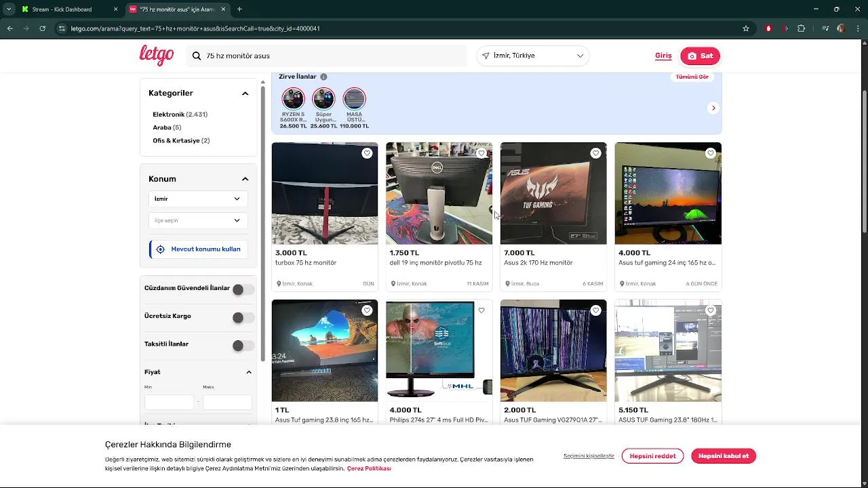
Task: Click the letgo logo
Action: (157, 56)
